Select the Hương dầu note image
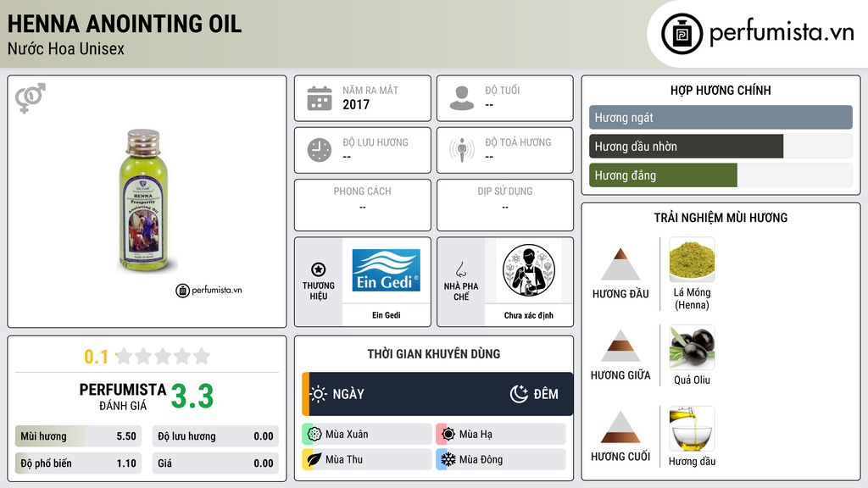Image resolution: width=868 pixels, height=488 pixels. click(692, 429)
